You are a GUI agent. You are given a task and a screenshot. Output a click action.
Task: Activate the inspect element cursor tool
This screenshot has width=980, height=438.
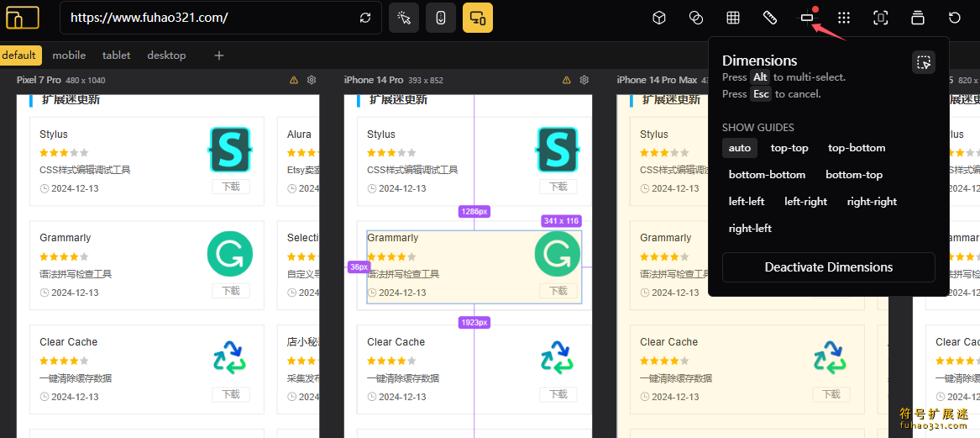pyautogui.click(x=404, y=18)
